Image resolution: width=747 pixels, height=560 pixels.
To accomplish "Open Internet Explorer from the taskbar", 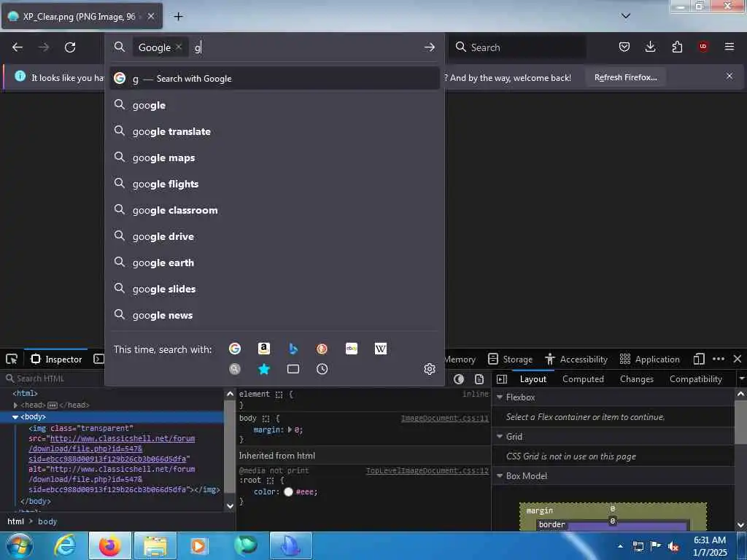I will click(x=65, y=545).
